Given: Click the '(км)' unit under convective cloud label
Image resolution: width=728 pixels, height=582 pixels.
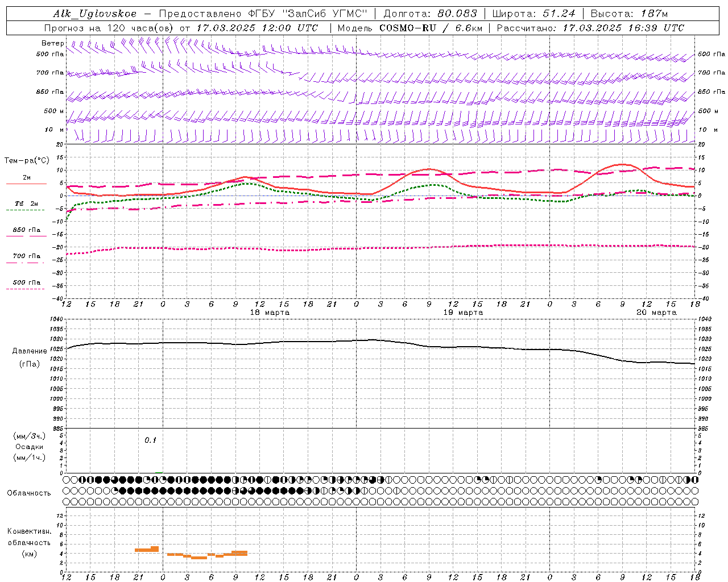Looking at the screenshot, I should [30, 554].
